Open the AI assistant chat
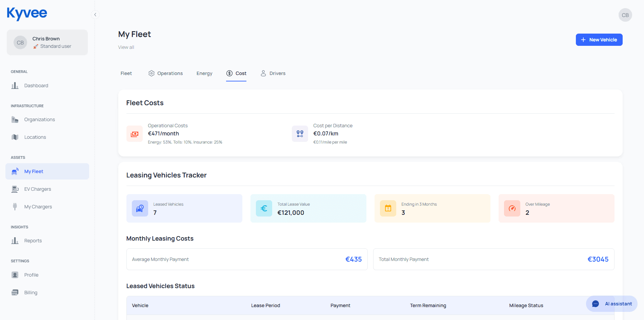 click(x=612, y=304)
